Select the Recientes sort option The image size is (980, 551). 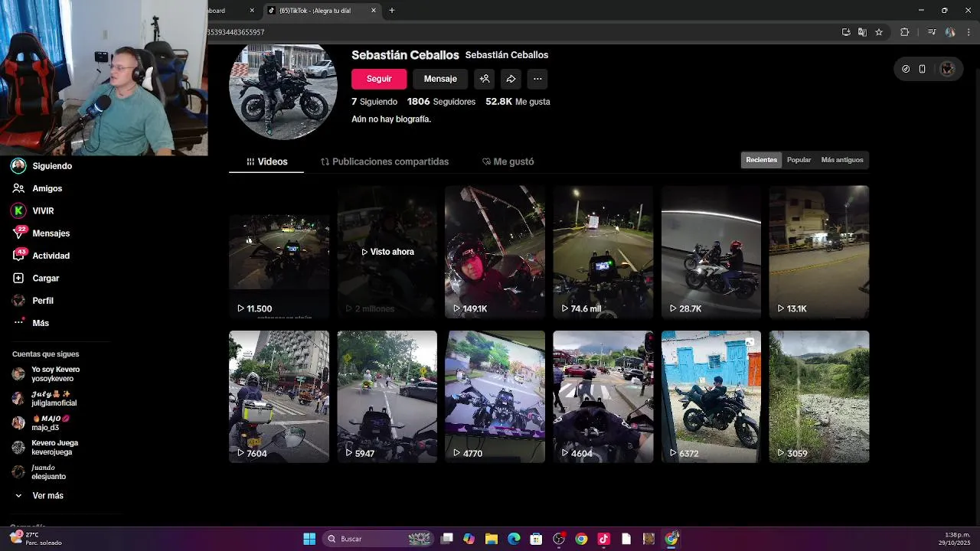pyautogui.click(x=761, y=160)
